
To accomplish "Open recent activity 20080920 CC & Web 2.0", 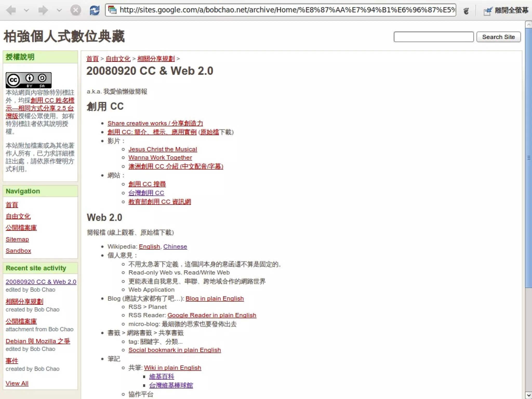I will pyautogui.click(x=41, y=282).
